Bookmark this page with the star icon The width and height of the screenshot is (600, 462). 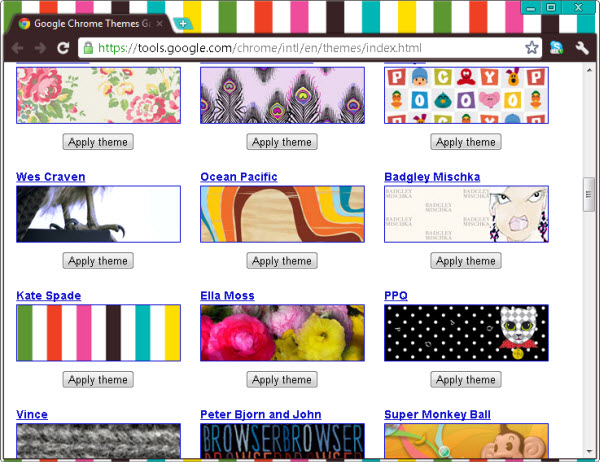[x=532, y=47]
